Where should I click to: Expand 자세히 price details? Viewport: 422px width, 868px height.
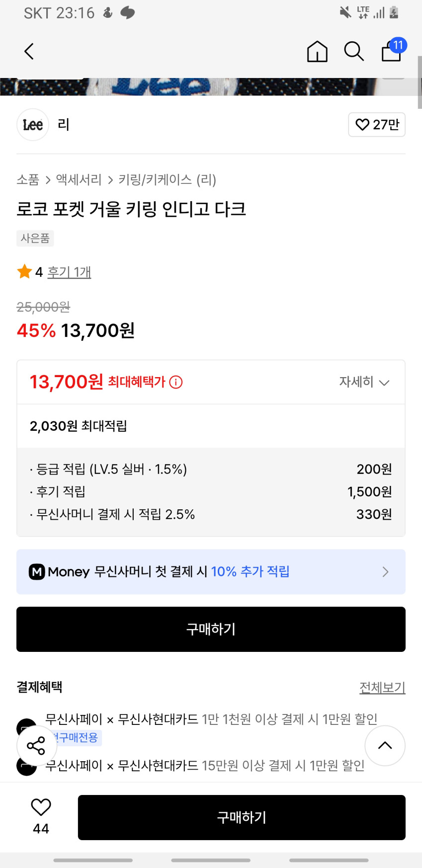[364, 382]
